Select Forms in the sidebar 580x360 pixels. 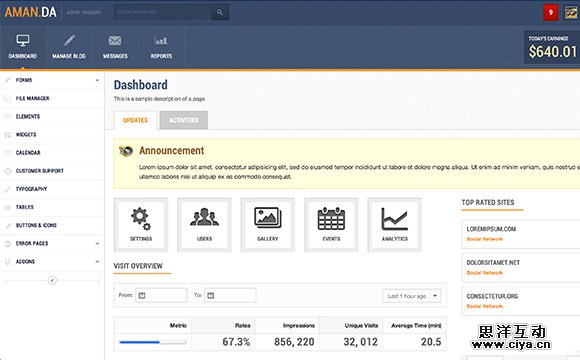(52, 80)
